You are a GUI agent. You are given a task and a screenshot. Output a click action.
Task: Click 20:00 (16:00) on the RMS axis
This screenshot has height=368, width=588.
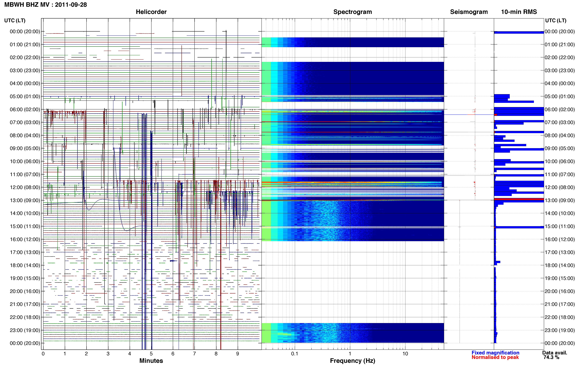click(x=560, y=291)
